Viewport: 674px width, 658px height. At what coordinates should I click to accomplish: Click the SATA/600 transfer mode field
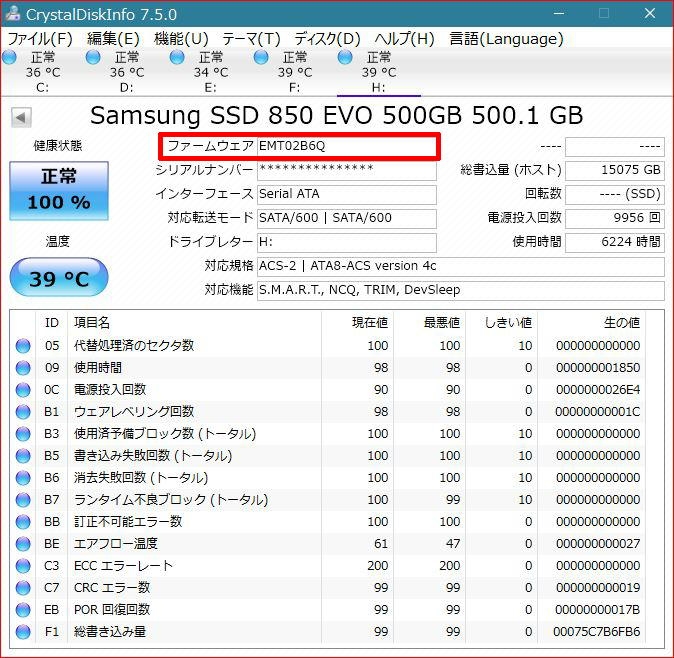click(346, 218)
